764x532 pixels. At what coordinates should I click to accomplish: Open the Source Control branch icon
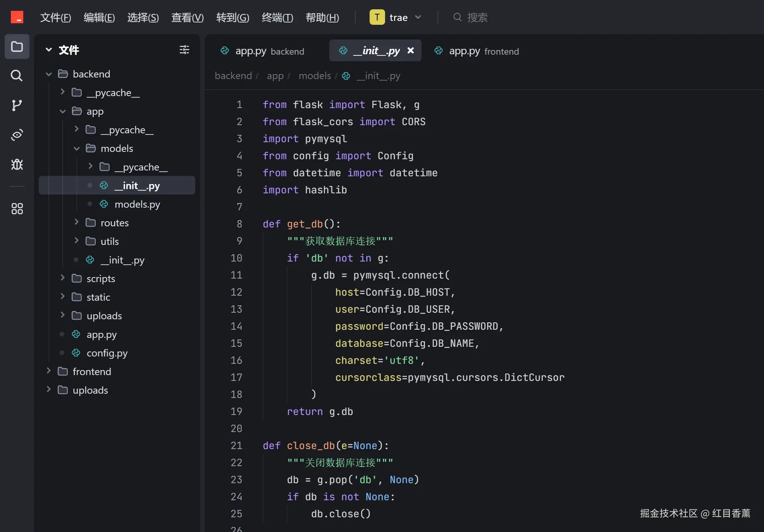pos(17,105)
